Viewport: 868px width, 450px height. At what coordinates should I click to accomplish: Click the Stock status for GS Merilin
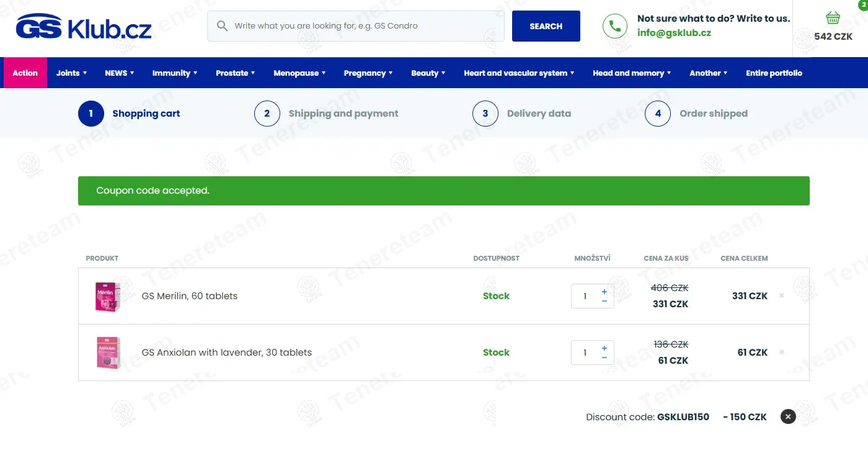pos(496,296)
